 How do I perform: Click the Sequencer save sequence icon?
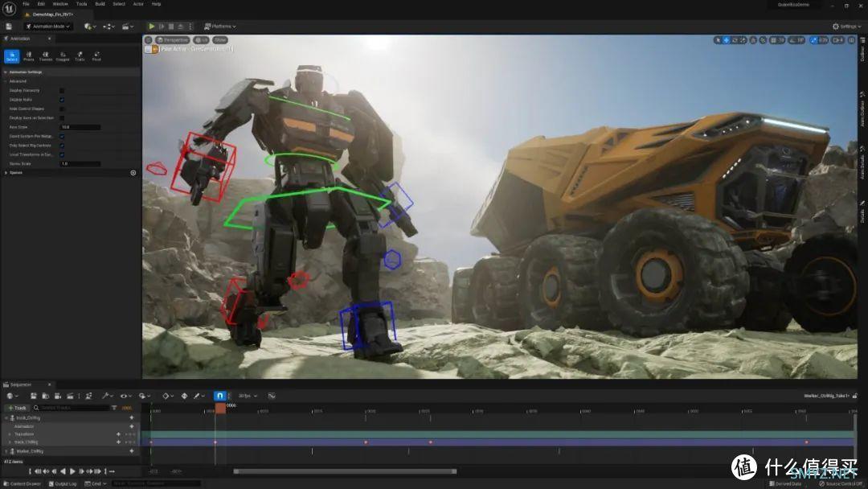point(34,396)
